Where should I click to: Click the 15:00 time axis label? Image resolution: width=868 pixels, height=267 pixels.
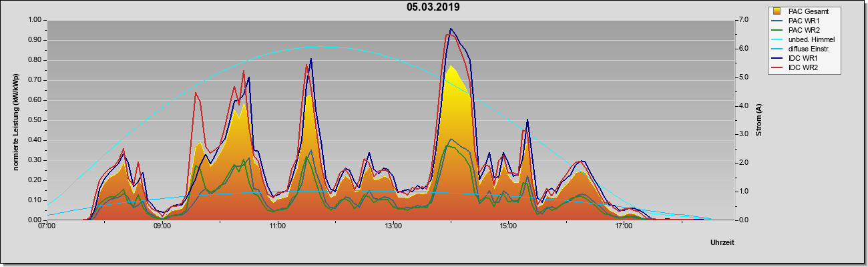click(x=508, y=226)
